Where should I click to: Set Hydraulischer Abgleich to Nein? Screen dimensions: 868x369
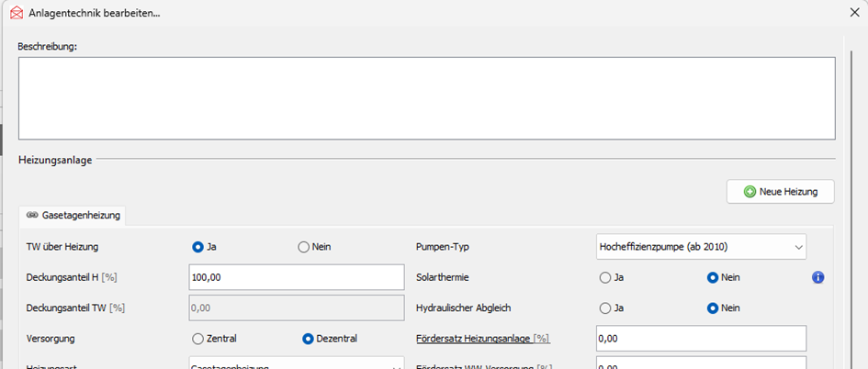713,307
